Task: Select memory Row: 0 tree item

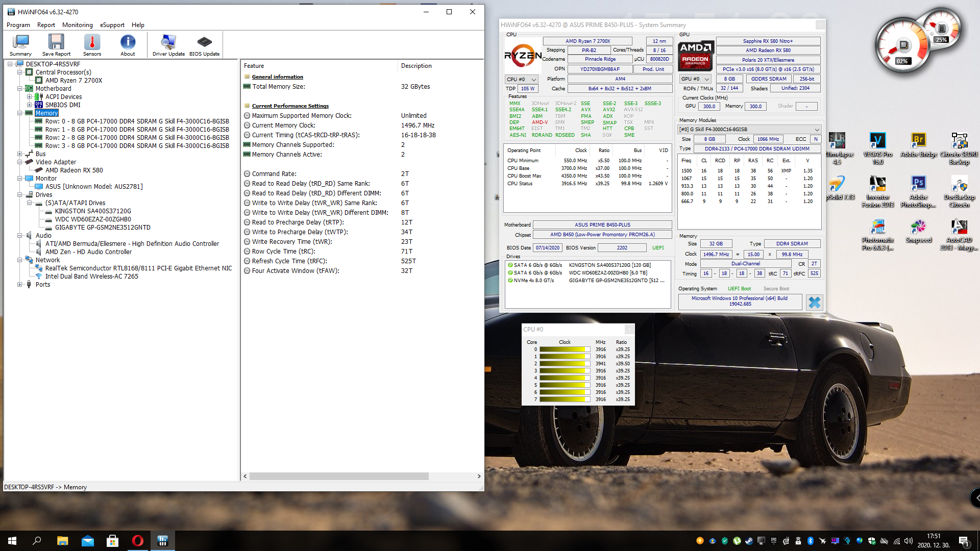Action: pyautogui.click(x=137, y=121)
